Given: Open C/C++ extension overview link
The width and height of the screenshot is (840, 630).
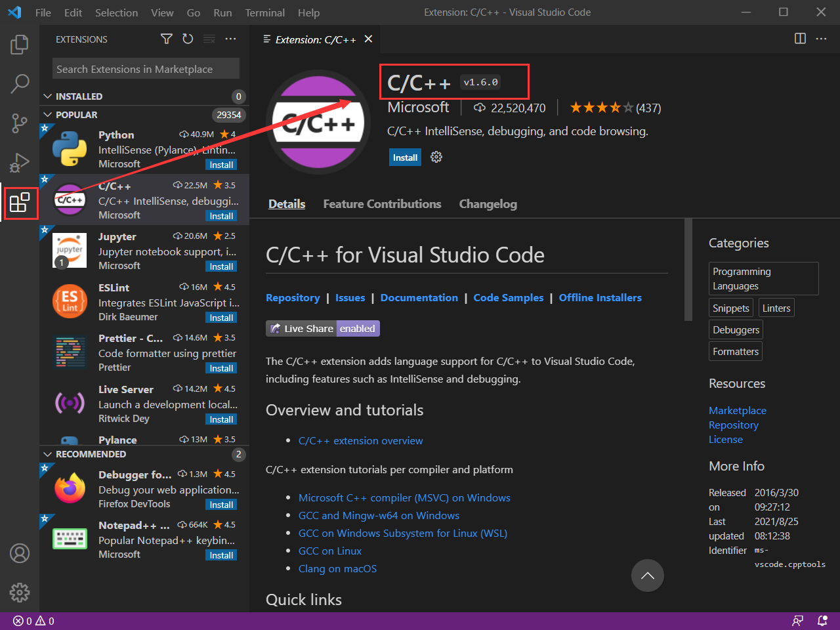Looking at the screenshot, I should [x=360, y=441].
